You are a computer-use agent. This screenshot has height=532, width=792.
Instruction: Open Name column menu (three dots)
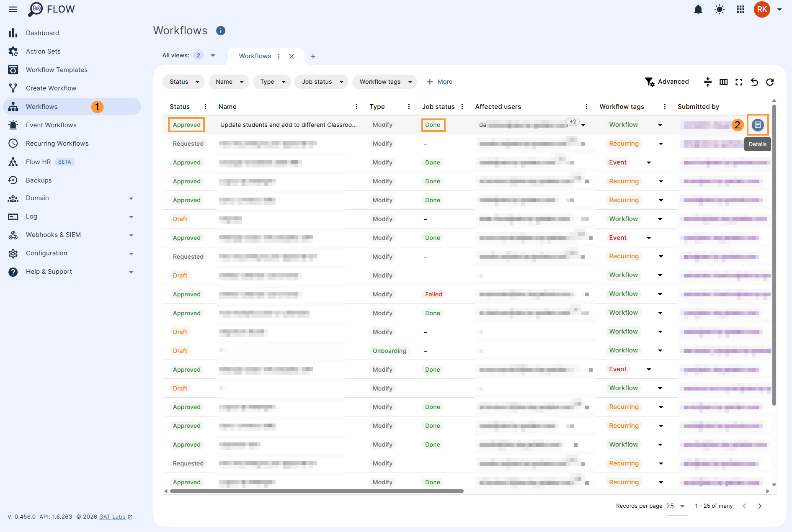tap(356, 107)
